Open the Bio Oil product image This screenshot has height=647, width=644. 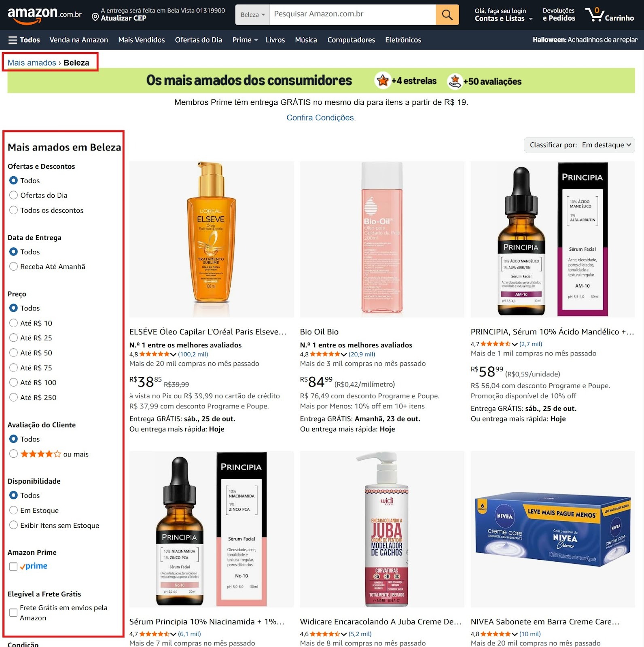(382, 239)
